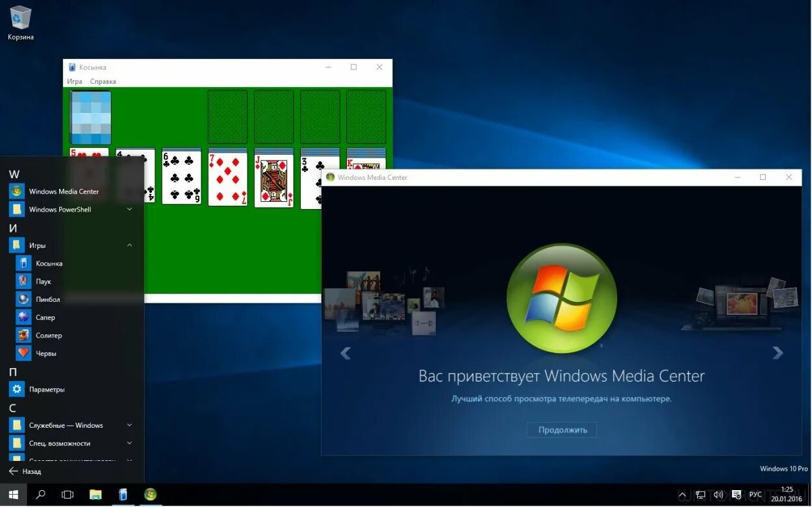This screenshot has width=812, height=507.
Task: Click the first empty foundation slot
Action: click(227, 117)
